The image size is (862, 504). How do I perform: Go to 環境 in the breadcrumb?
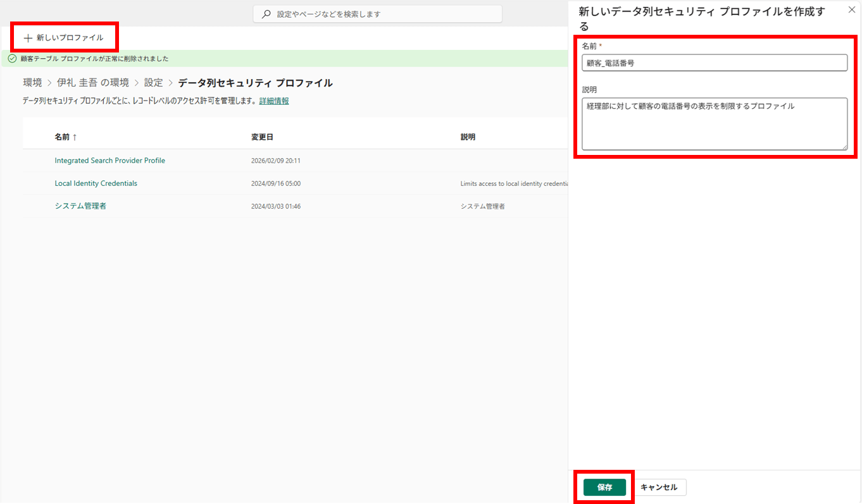pos(32,83)
